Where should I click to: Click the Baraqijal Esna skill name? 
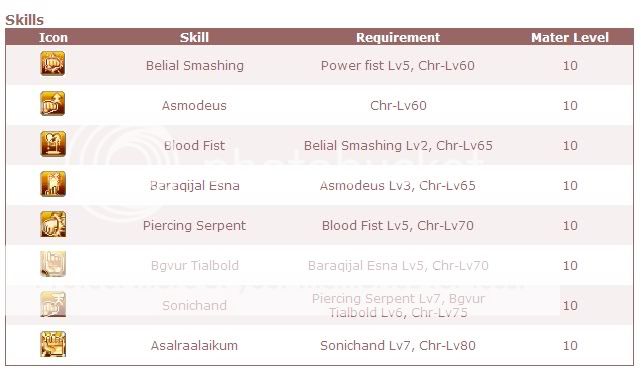click(x=195, y=186)
